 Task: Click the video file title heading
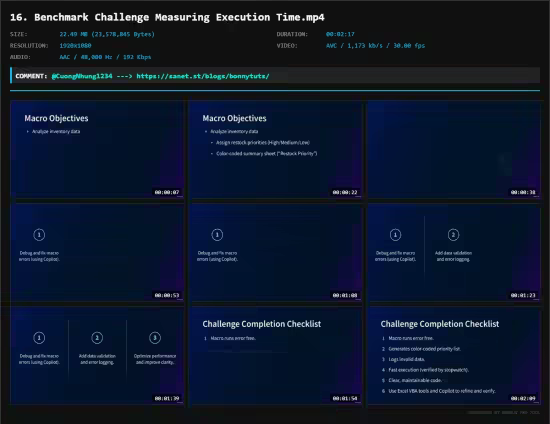pyautogui.click(x=167, y=17)
